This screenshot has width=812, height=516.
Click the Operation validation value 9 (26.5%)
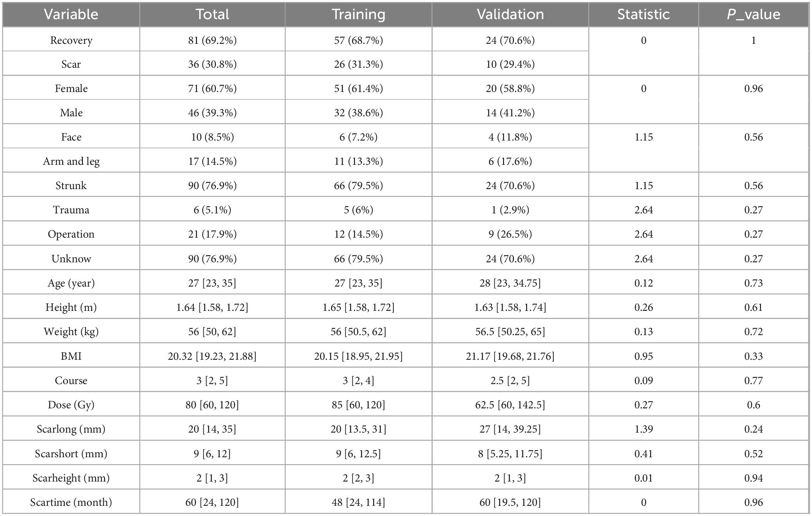tap(510, 234)
